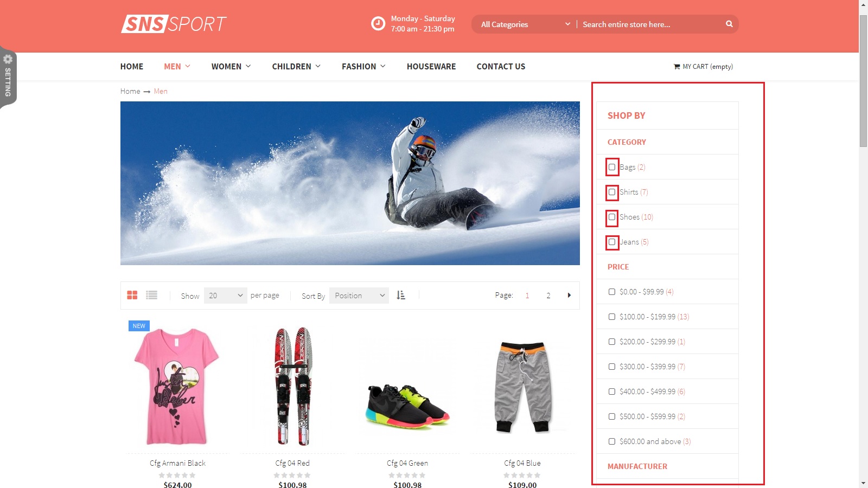Click in the store search field
This screenshot has height=488, width=868.
(x=651, y=24)
